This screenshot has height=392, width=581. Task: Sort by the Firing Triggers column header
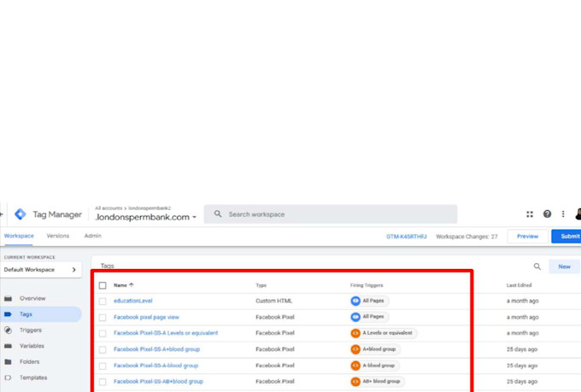click(367, 285)
